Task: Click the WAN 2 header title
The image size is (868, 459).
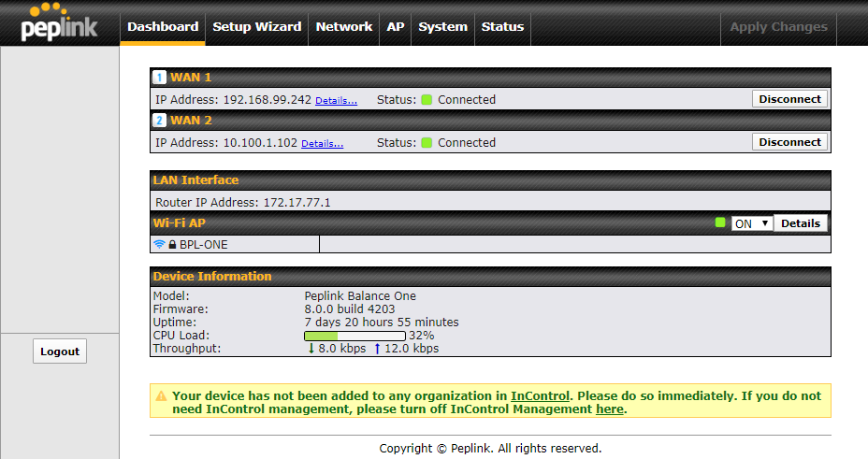Action: [191, 121]
